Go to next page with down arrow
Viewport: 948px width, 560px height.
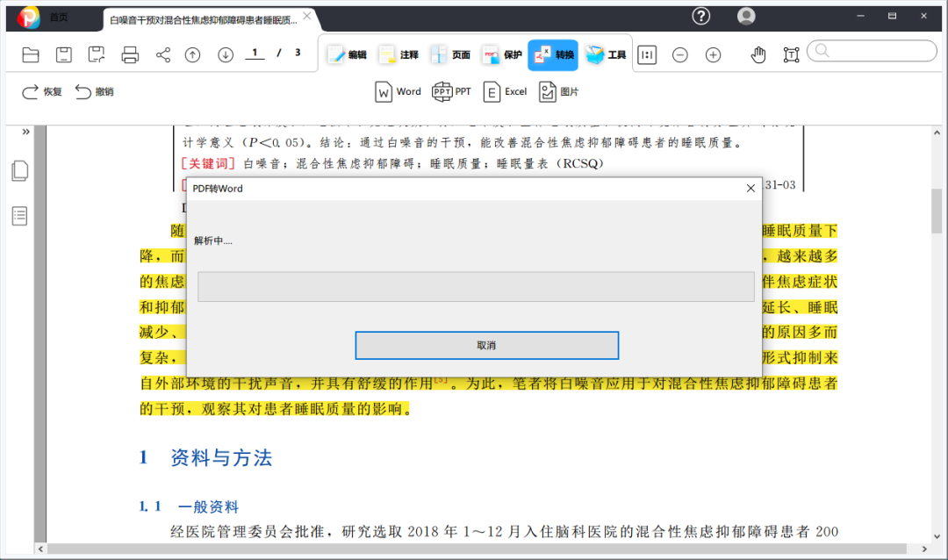tap(226, 55)
